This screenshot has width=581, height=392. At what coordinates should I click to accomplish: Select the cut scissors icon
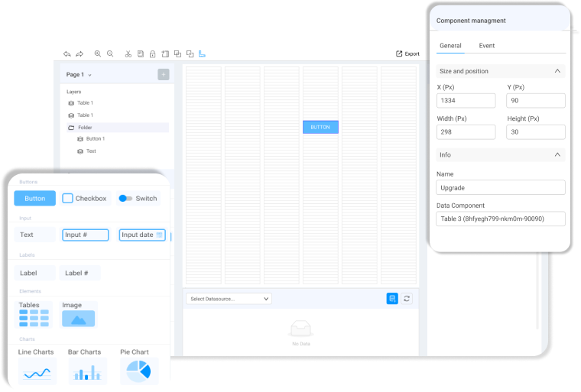point(128,54)
